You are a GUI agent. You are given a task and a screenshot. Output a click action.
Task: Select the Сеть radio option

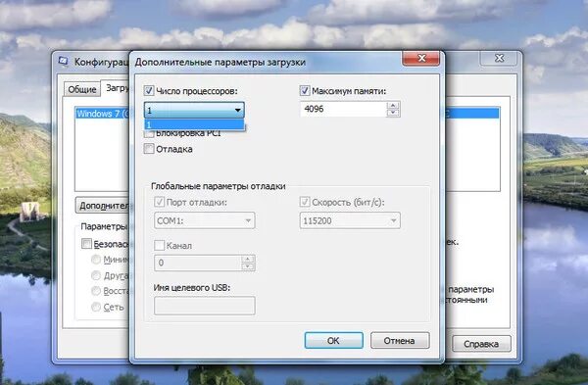[96, 307]
